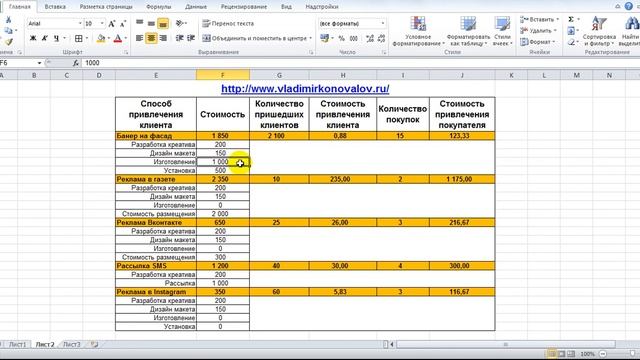Screen dimensions: 640x360
Task: Toggle underline formatting (Ч)
Action: tap(56, 38)
